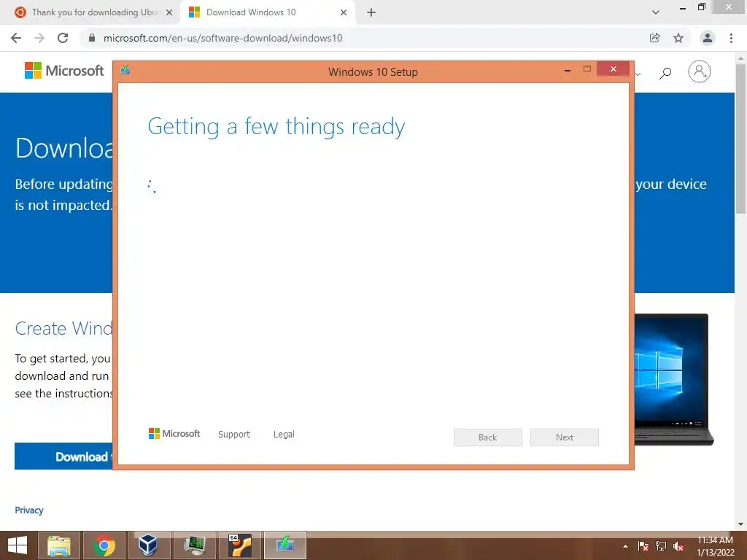Expand Chrome's tab search chevron
This screenshot has height=560, width=747.
[x=656, y=12]
